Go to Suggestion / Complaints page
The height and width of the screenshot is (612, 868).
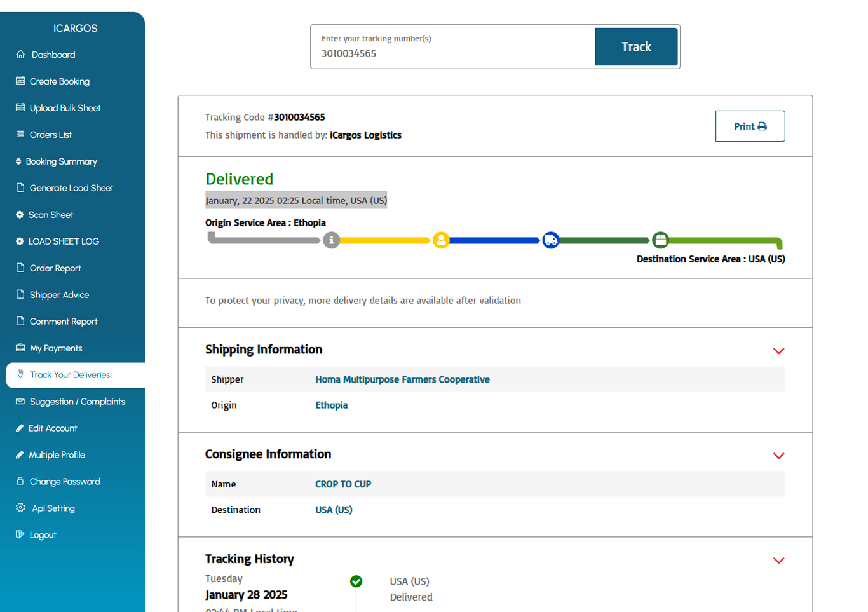[77, 402]
